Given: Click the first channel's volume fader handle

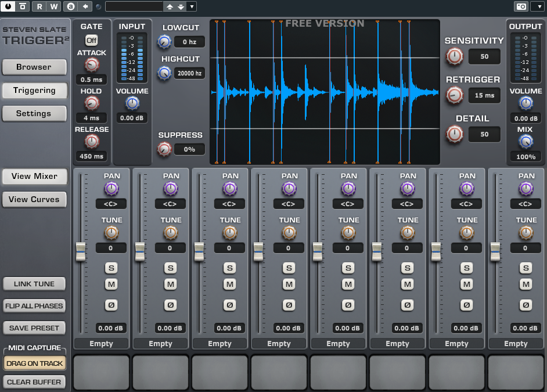Looking at the screenshot, I should pos(81,251).
